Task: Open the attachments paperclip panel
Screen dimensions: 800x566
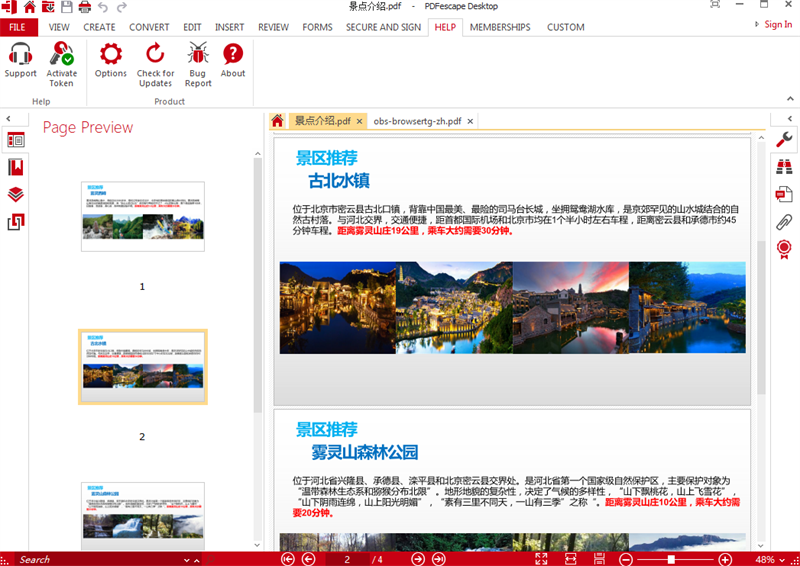Action: coord(784,221)
